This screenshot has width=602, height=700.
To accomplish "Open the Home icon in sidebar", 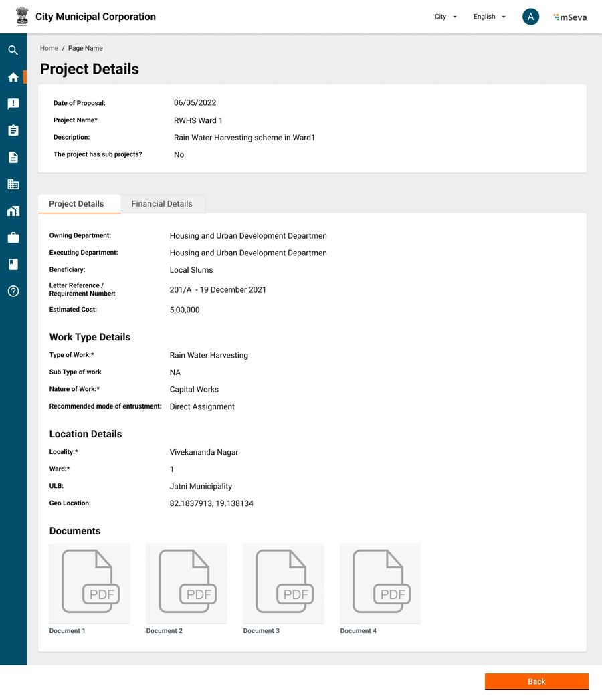I will 13,77.
